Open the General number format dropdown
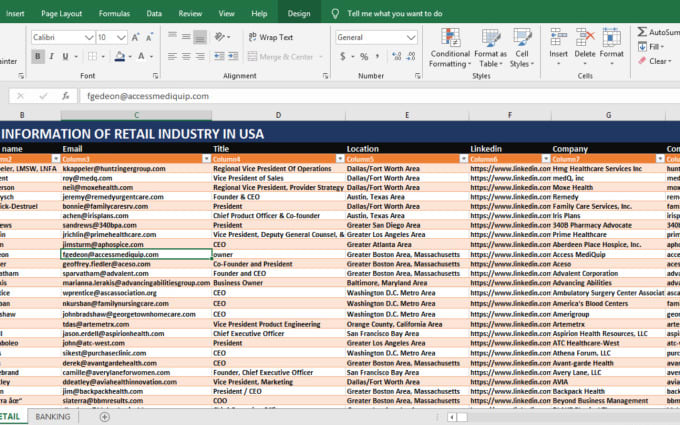This screenshot has height=425, width=680. (x=411, y=38)
